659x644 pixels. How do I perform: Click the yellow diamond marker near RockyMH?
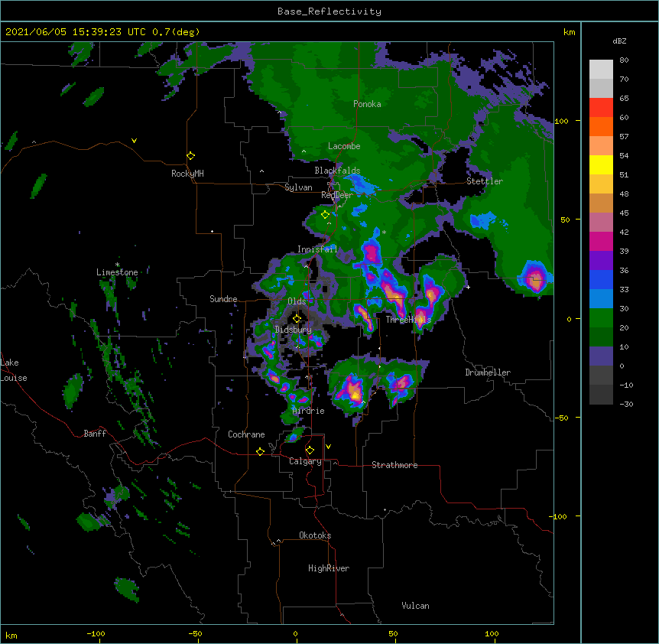tap(191, 156)
